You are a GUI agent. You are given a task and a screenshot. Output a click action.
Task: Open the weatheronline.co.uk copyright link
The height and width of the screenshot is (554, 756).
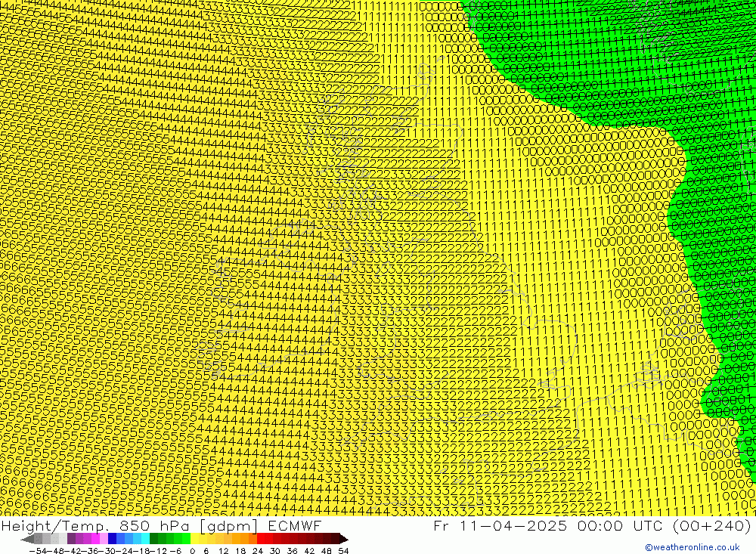coord(692,546)
